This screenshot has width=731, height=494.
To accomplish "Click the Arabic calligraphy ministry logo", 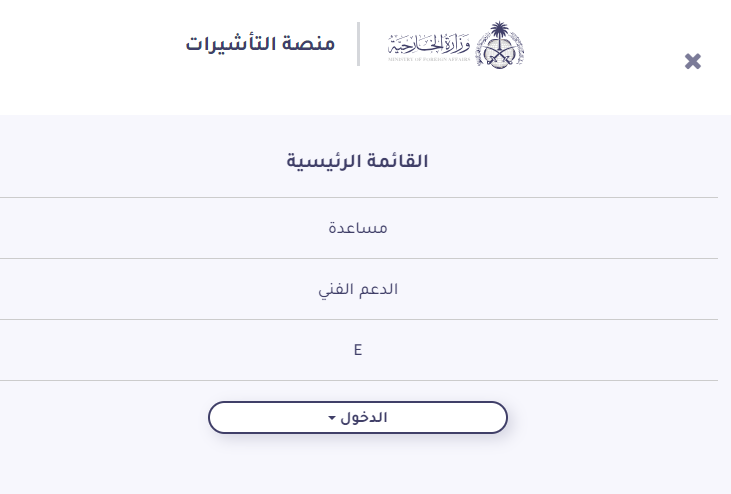I will point(429,45).
